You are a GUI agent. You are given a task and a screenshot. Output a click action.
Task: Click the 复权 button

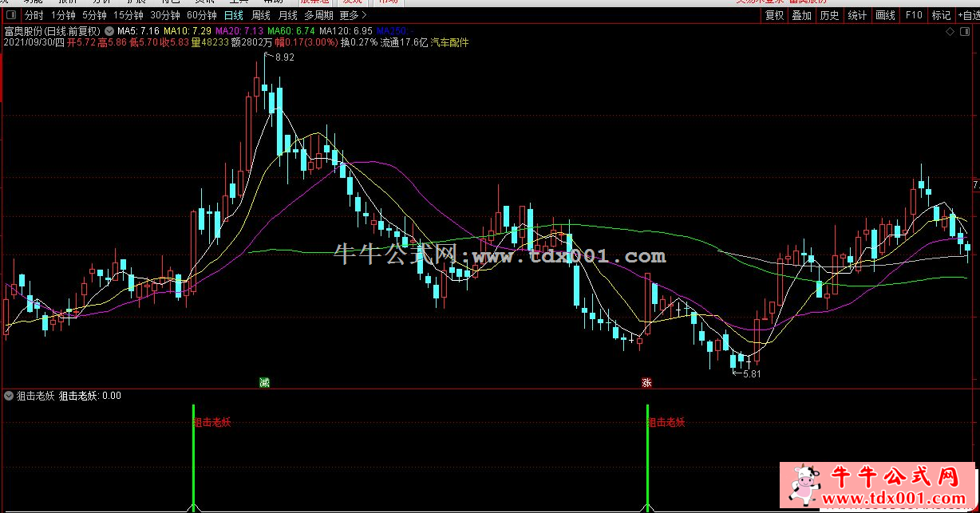774,15
